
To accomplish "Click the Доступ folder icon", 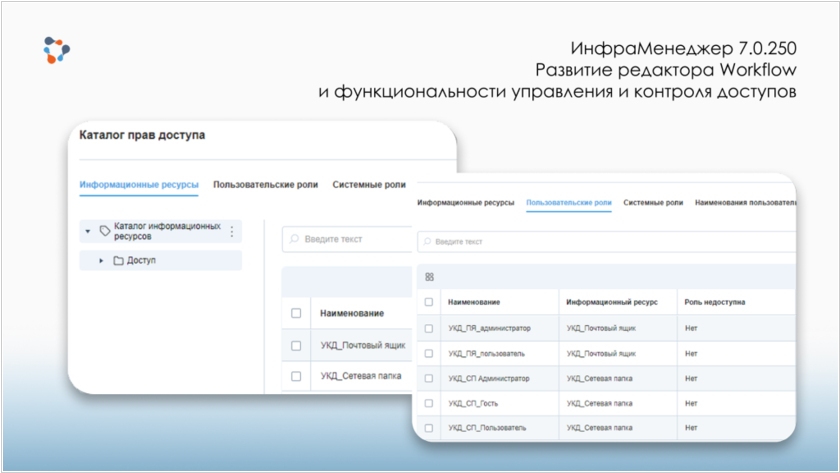I will pyautogui.click(x=118, y=261).
